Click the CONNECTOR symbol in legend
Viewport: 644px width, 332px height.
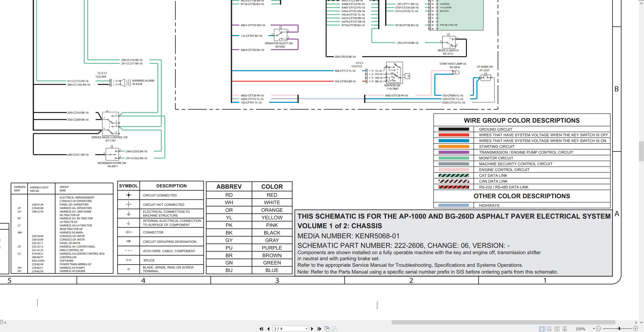click(x=129, y=232)
